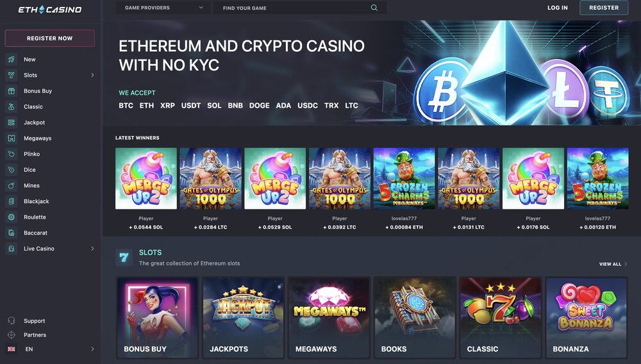Image resolution: width=641 pixels, height=364 pixels.
Task: Click the Log In link
Action: pos(558,8)
